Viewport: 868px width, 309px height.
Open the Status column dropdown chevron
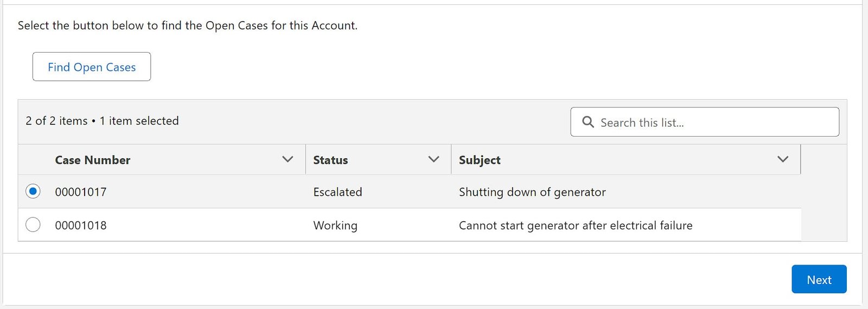tap(433, 159)
